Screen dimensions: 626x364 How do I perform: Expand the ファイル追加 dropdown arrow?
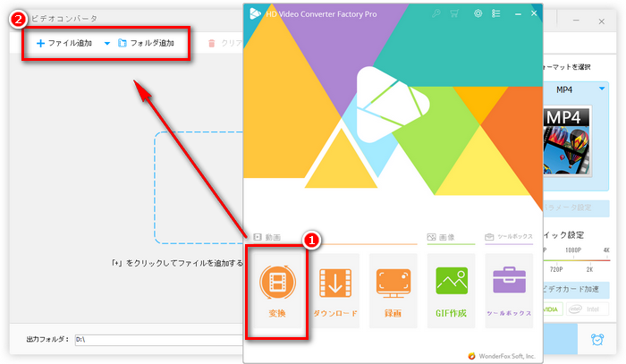[x=107, y=43]
